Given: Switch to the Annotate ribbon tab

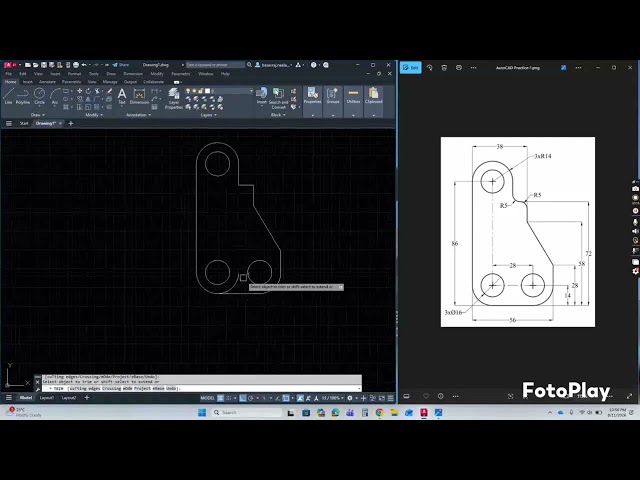Looking at the screenshot, I should coord(47,82).
